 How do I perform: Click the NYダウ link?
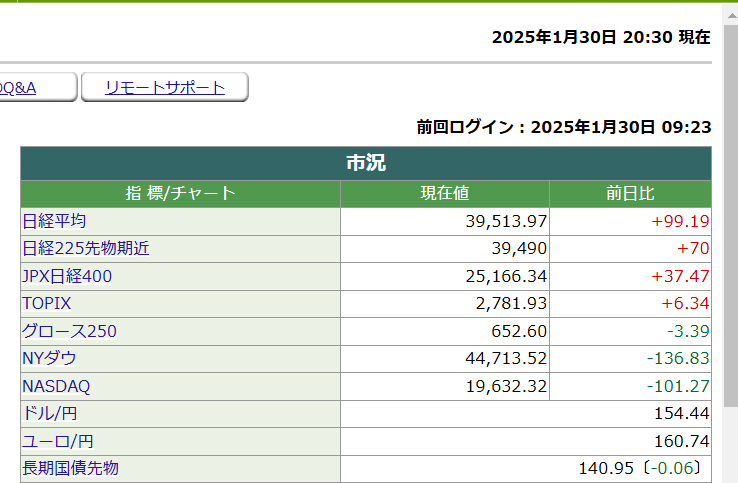(49, 358)
